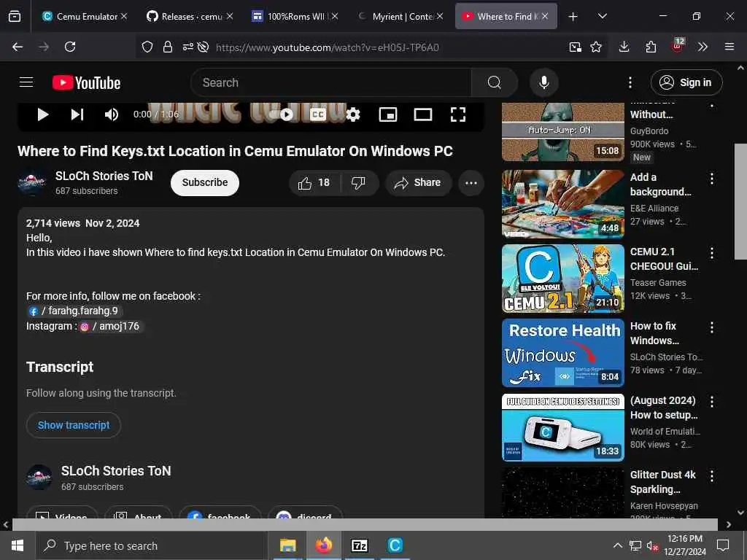Open the Auto-Jump 15:08 video thumbnail
This screenshot has height=560, width=747.
(x=562, y=132)
